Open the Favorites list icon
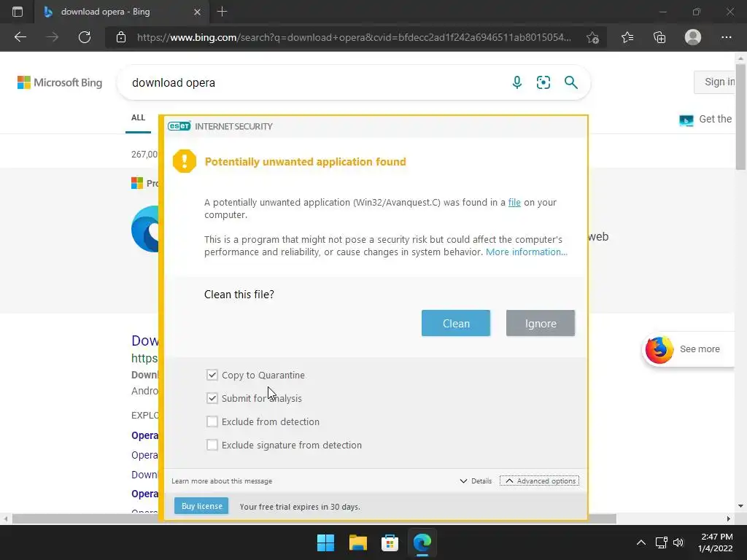This screenshot has width=747, height=560. 627,37
